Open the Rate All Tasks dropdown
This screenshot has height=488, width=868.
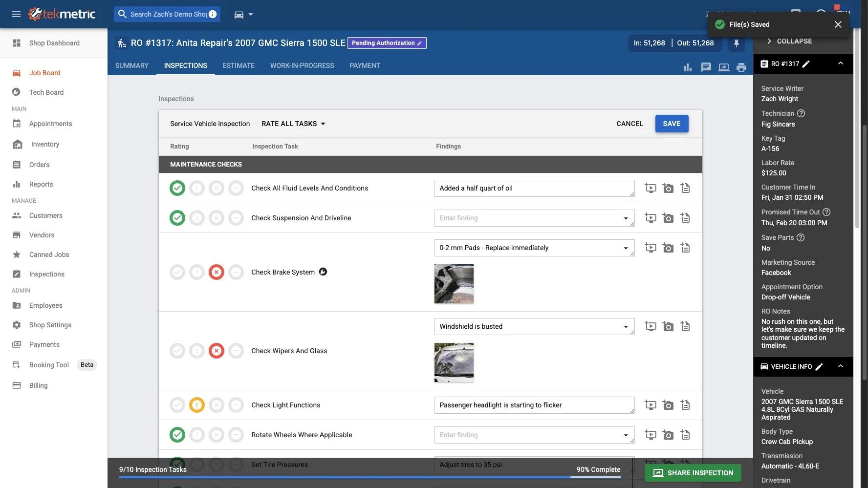point(293,124)
